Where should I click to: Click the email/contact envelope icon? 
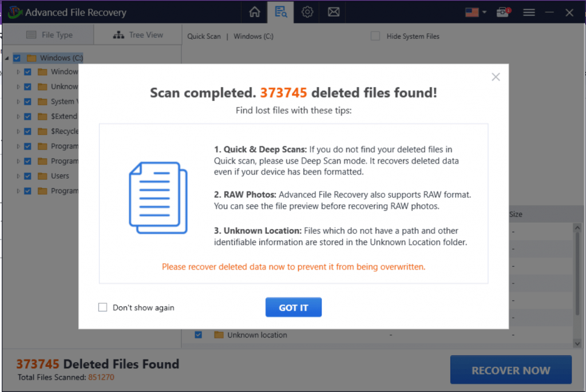(x=334, y=11)
